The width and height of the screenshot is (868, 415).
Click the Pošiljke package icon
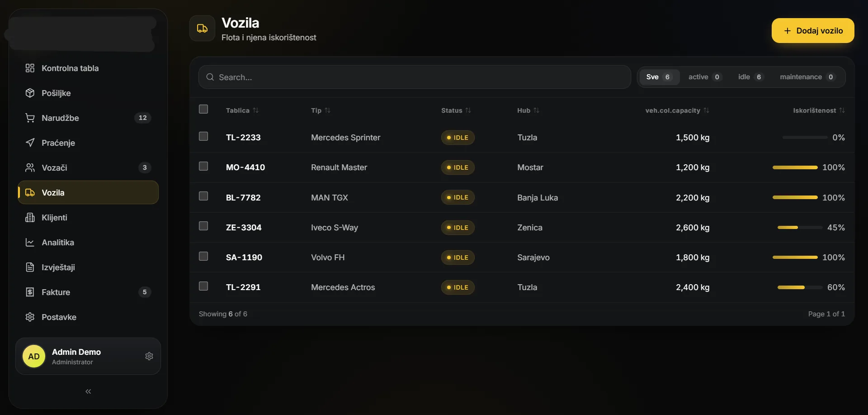click(30, 93)
